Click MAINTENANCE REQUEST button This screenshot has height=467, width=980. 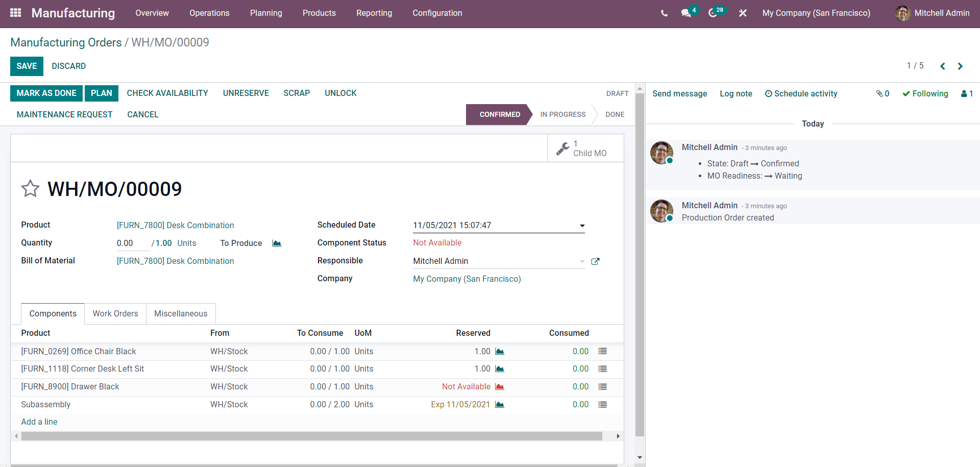[64, 115]
